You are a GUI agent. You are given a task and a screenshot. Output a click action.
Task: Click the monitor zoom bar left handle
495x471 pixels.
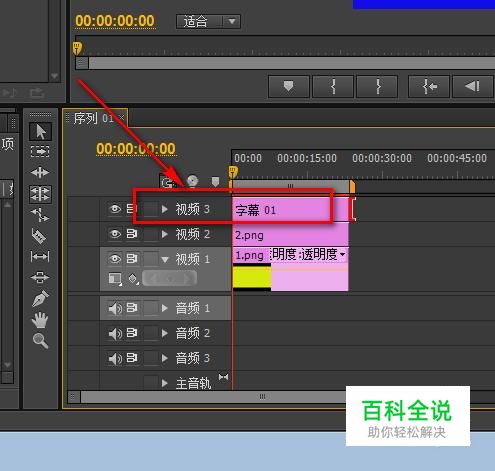pyautogui.click(x=82, y=63)
